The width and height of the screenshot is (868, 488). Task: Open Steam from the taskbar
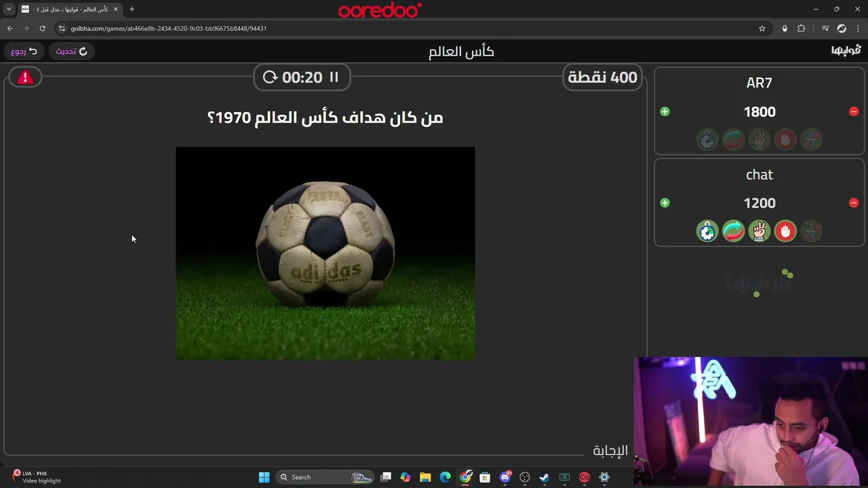point(544,477)
